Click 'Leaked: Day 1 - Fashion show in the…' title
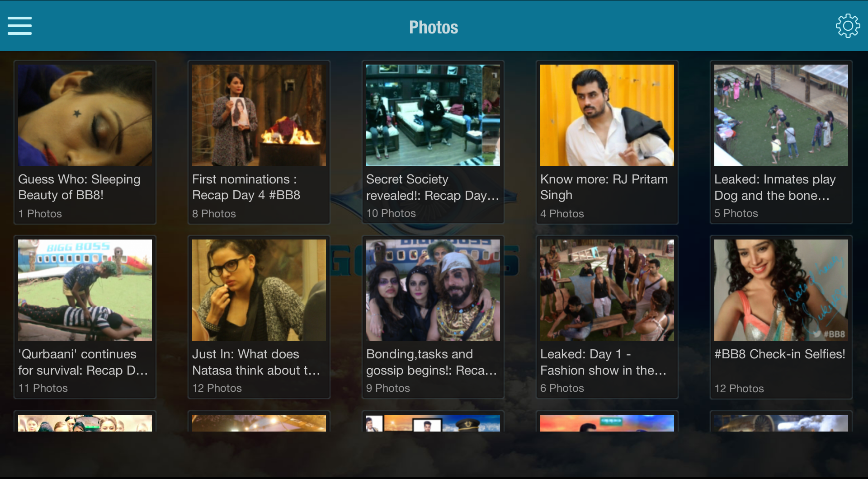868x479 pixels. (x=604, y=362)
